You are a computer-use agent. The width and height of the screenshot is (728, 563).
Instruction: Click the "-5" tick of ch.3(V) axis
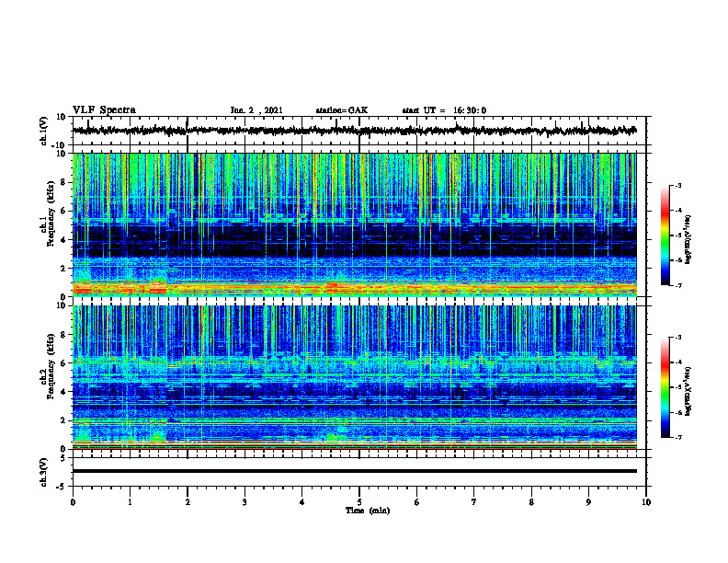[62, 487]
